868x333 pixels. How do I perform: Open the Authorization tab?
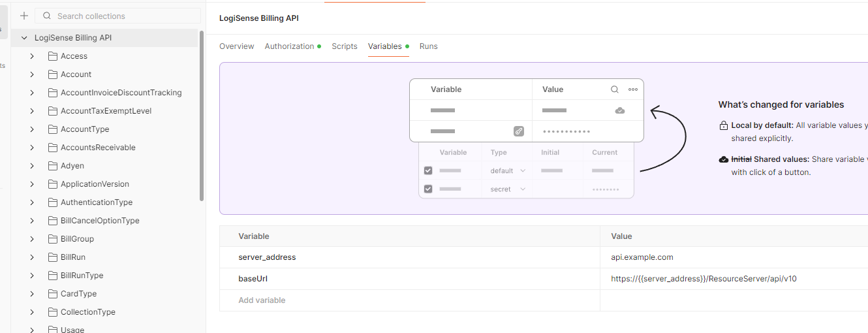(x=292, y=46)
